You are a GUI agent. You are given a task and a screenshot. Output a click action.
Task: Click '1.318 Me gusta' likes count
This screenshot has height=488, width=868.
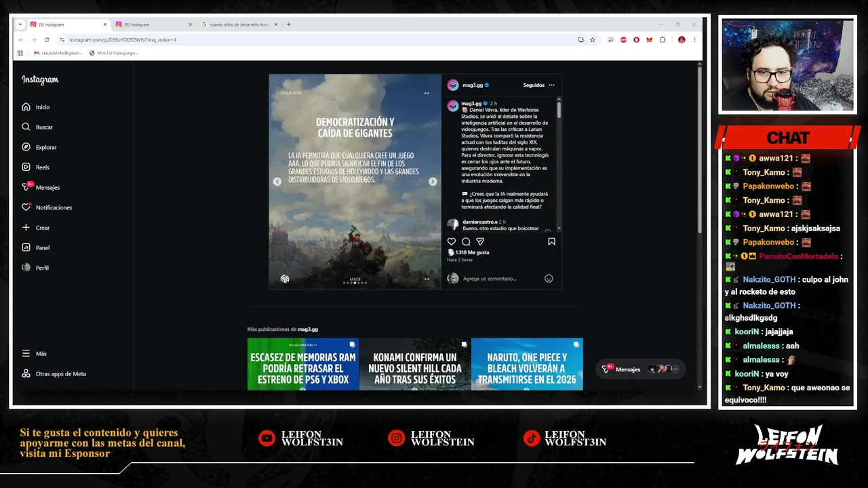click(472, 252)
